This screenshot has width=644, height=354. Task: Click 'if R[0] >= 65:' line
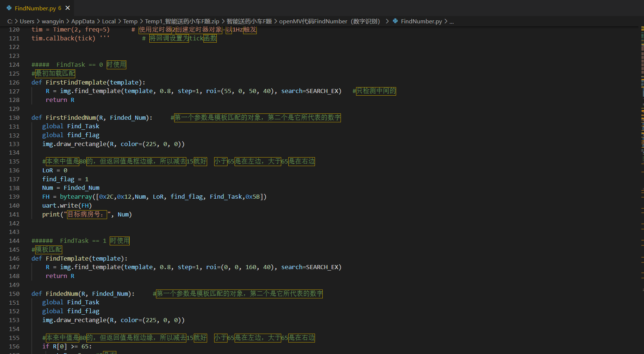click(67, 347)
